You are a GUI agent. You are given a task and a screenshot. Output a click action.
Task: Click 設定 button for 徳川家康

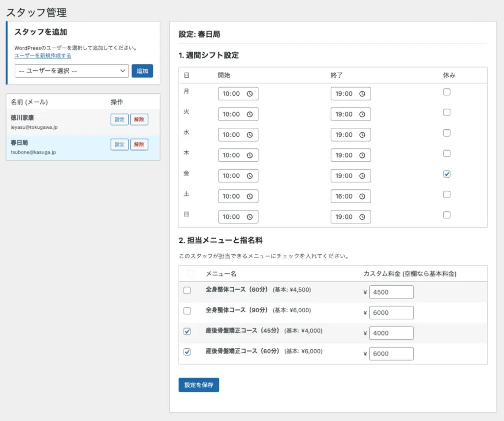click(x=120, y=120)
